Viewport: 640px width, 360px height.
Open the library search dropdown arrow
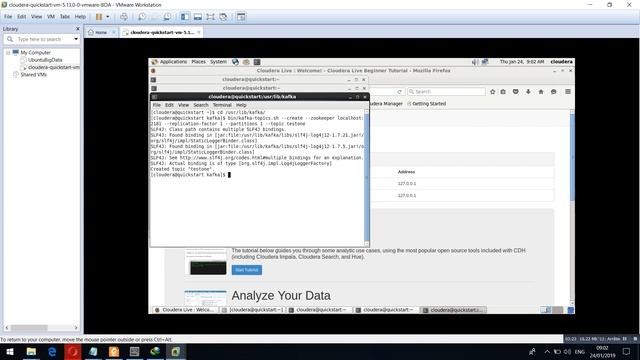(76, 39)
